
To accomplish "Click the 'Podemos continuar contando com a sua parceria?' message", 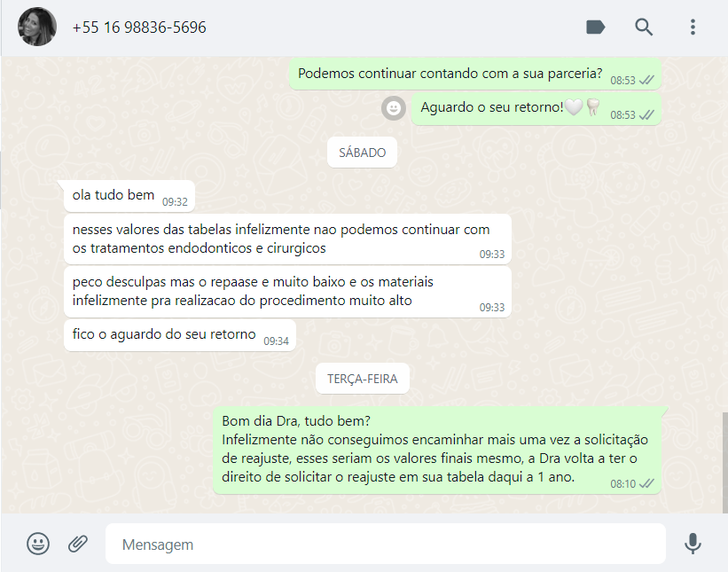I will click(475, 74).
